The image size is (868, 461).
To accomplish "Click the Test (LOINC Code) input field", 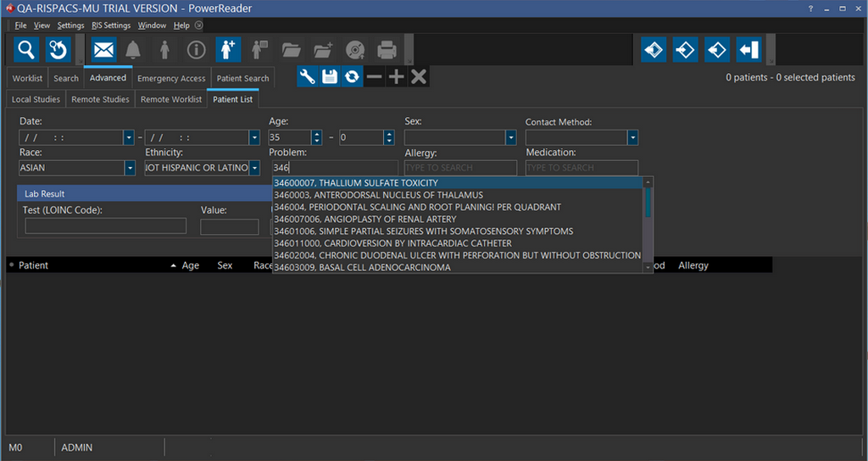I will pos(106,226).
